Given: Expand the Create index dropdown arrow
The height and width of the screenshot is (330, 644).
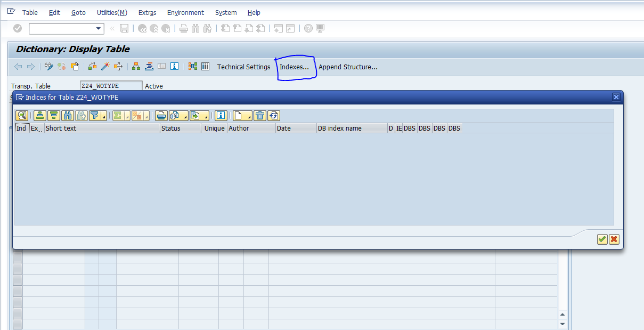Looking at the screenshot, I should click(248, 117).
